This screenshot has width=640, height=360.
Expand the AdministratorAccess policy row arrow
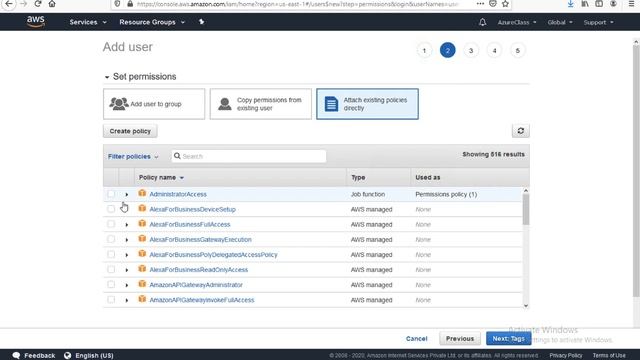(127, 194)
